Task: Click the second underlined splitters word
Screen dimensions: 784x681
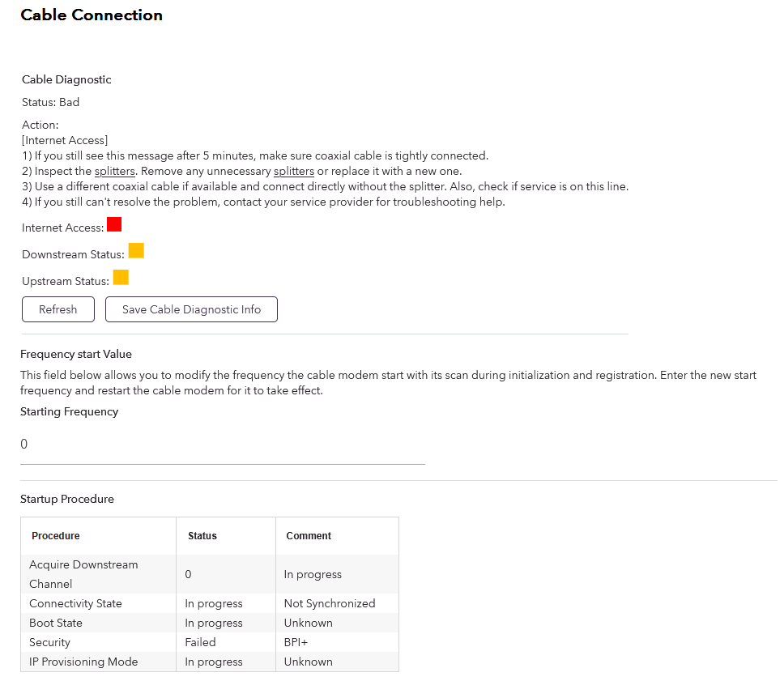Action: click(293, 171)
